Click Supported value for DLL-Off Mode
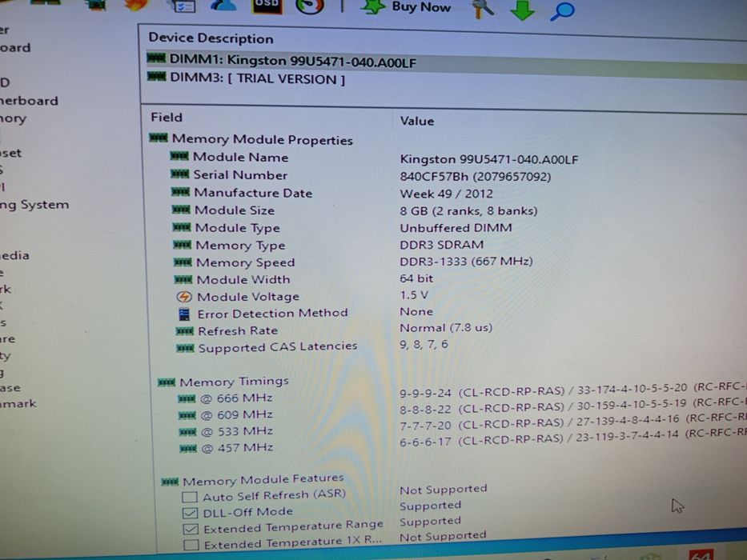Viewport: 747px width, 560px height. 430,506
